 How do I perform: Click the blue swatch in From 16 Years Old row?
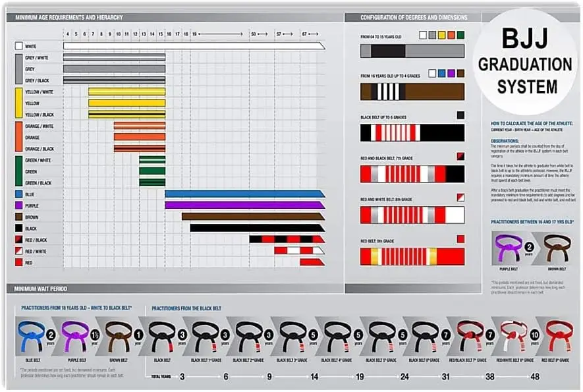(441, 73)
